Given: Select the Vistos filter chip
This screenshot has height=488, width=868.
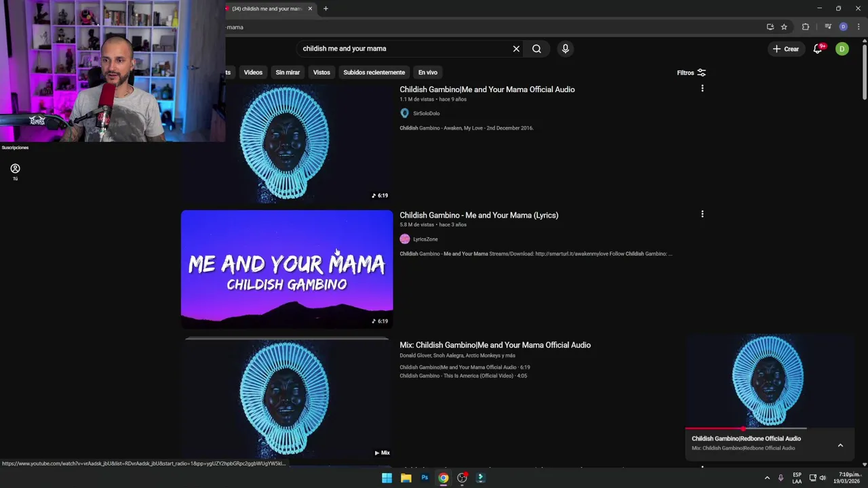Looking at the screenshot, I should pos(321,73).
